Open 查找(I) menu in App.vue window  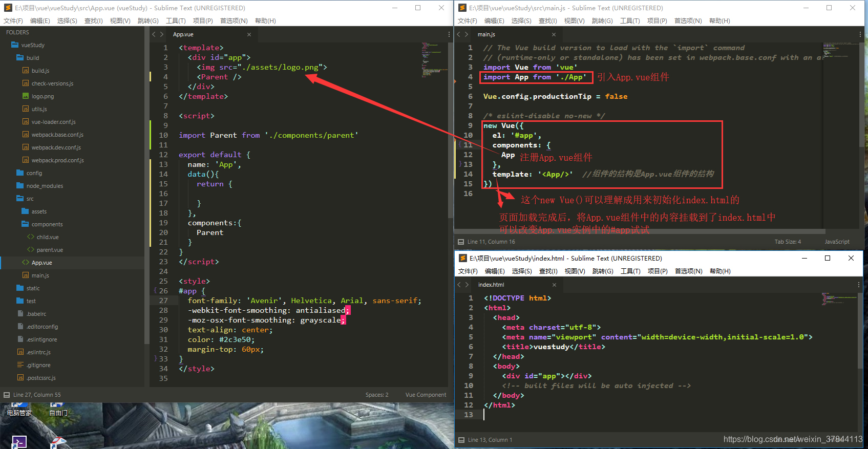tap(94, 21)
